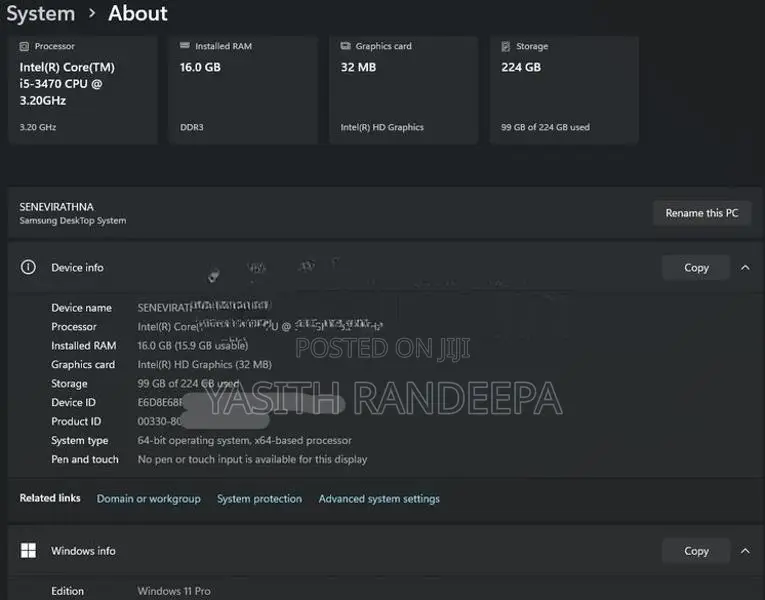
Task: Click the 64-bit operating system value
Action: 244,440
